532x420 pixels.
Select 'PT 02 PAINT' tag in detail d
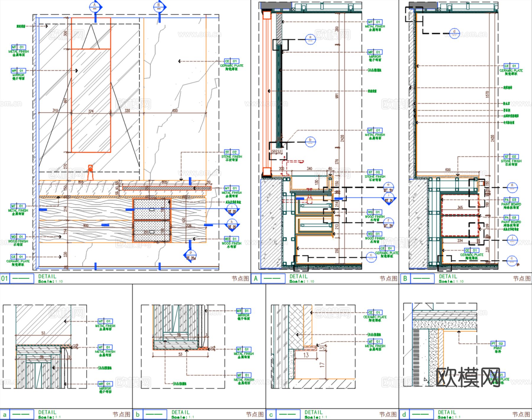click(x=498, y=347)
